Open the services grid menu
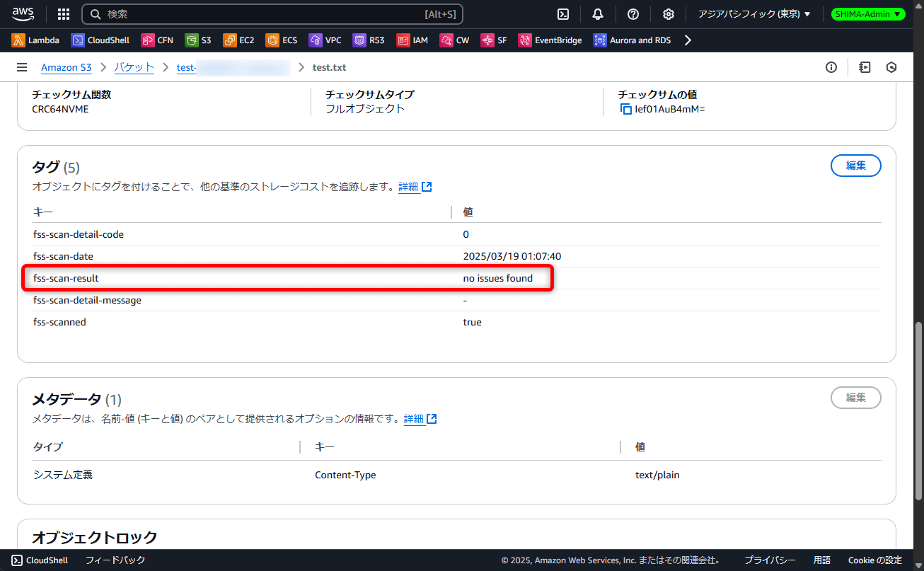 coord(64,14)
